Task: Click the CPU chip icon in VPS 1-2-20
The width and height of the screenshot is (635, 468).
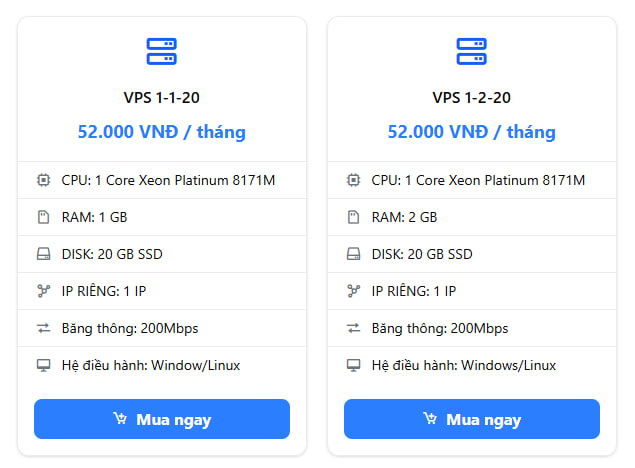Action: click(x=353, y=180)
